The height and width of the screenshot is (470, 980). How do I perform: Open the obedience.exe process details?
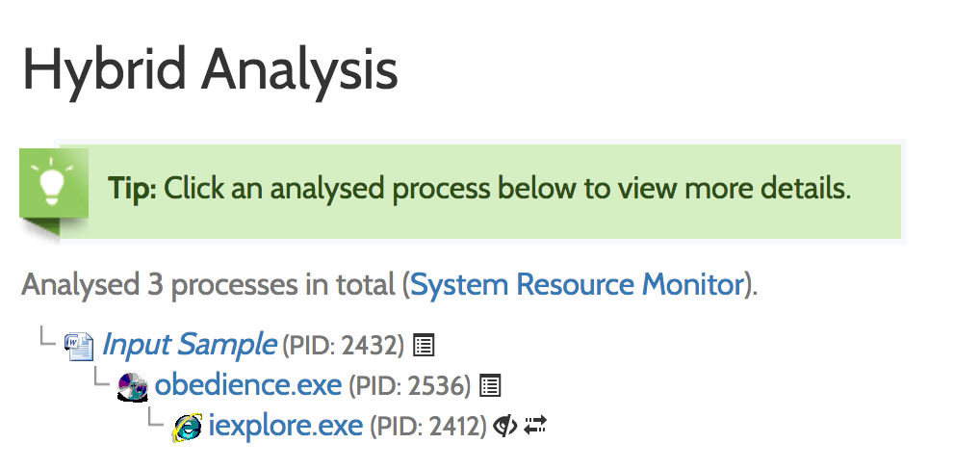coord(247,385)
